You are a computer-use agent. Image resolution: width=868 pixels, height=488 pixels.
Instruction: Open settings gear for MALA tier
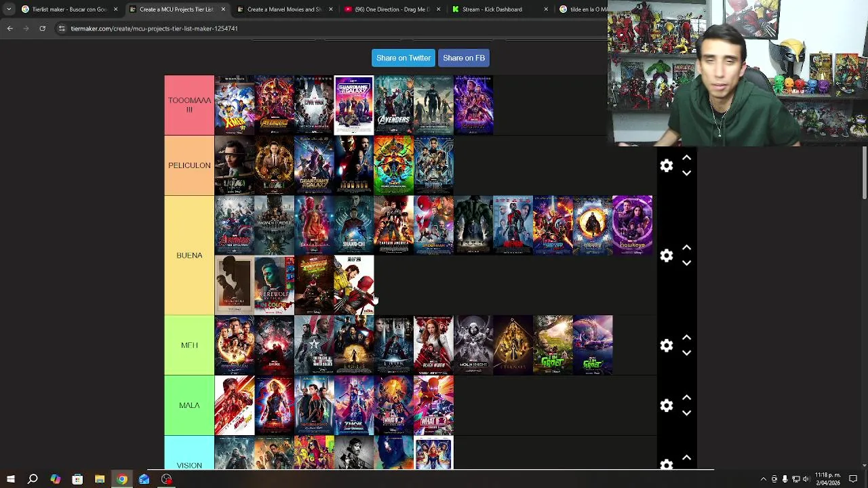[667, 405]
